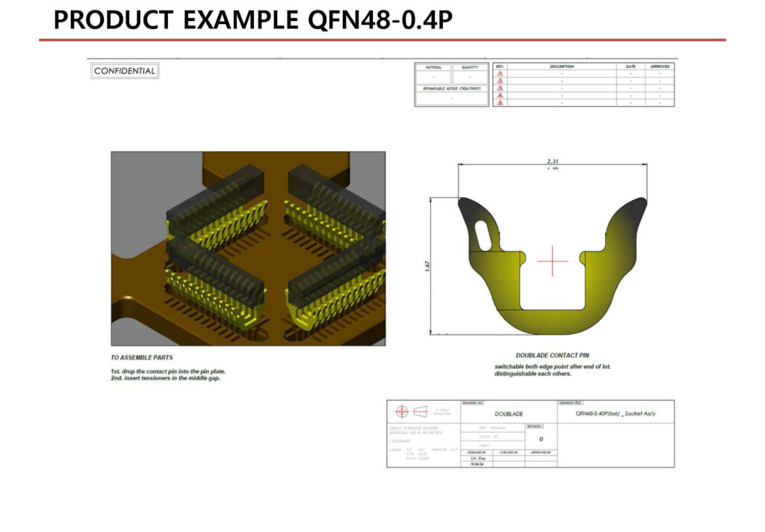Screen dimensions: 765x532
Task: Click the last revision triangle in REV. column
Action: (x=500, y=102)
